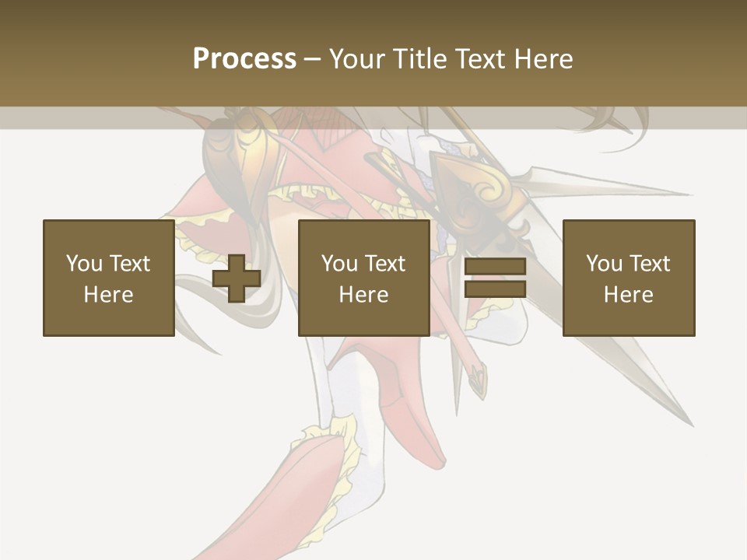Screen dimensions: 747x560
Task: Click the bold "Process" word in title
Action: click(x=245, y=58)
